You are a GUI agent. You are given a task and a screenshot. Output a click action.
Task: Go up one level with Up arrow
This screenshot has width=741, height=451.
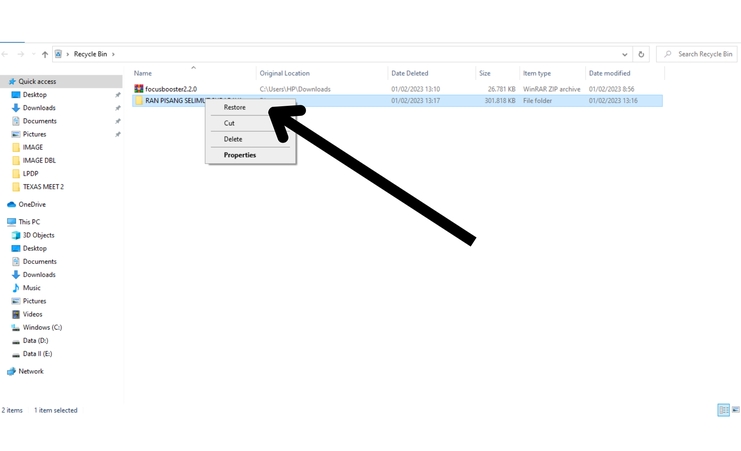point(45,54)
